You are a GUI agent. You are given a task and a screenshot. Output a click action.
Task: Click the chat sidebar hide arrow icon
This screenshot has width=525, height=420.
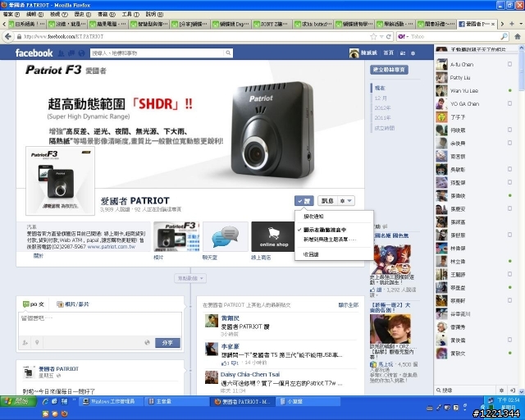click(x=512, y=390)
